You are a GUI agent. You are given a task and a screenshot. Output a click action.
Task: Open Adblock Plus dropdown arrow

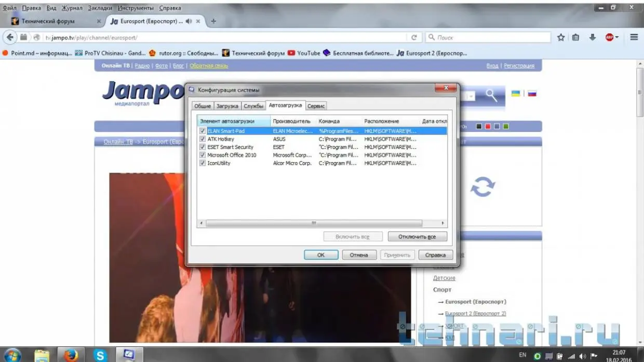click(616, 37)
